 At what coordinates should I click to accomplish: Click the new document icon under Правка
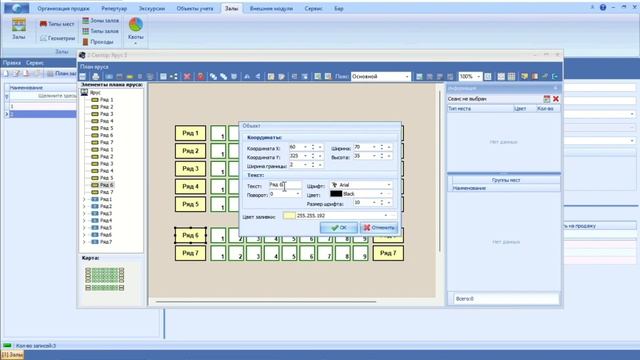click(x=6, y=73)
